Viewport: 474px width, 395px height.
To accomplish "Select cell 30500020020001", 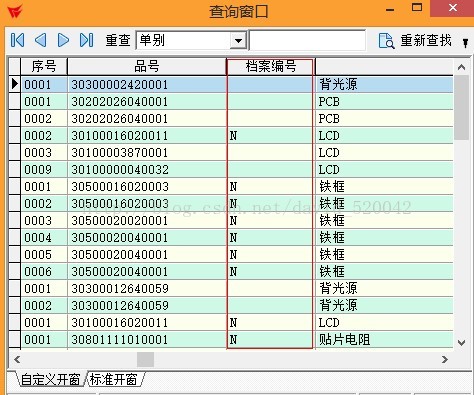I will click(x=147, y=220).
